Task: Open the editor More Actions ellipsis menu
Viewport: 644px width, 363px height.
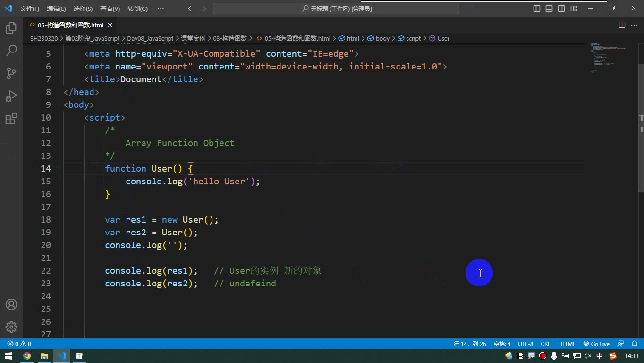Action: click(634, 25)
